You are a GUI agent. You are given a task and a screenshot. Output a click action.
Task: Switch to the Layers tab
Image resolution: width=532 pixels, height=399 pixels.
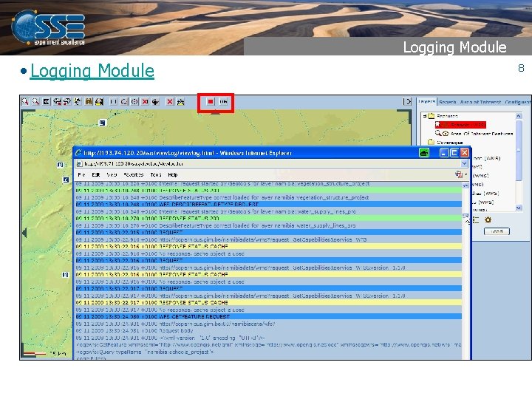(x=426, y=101)
